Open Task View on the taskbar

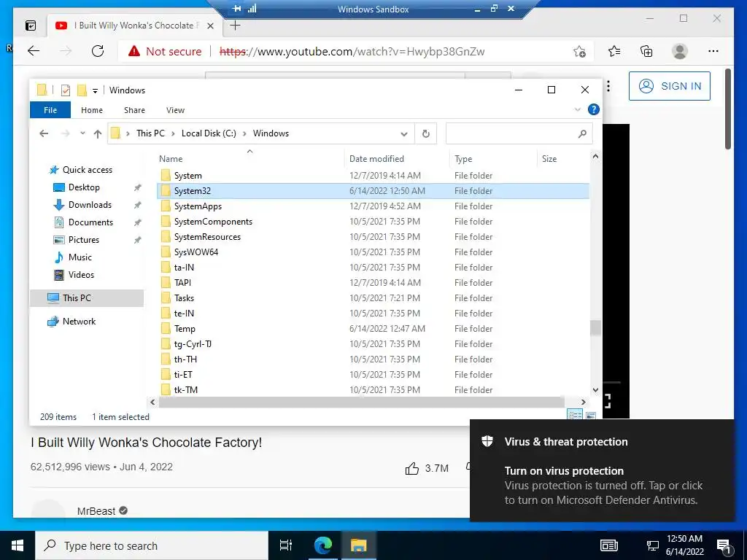coord(286,545)
